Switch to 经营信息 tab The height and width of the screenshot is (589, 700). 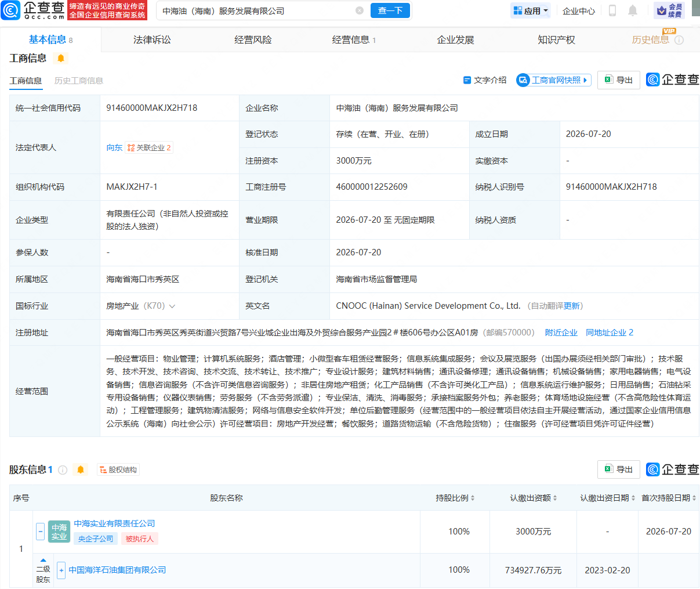354,39
